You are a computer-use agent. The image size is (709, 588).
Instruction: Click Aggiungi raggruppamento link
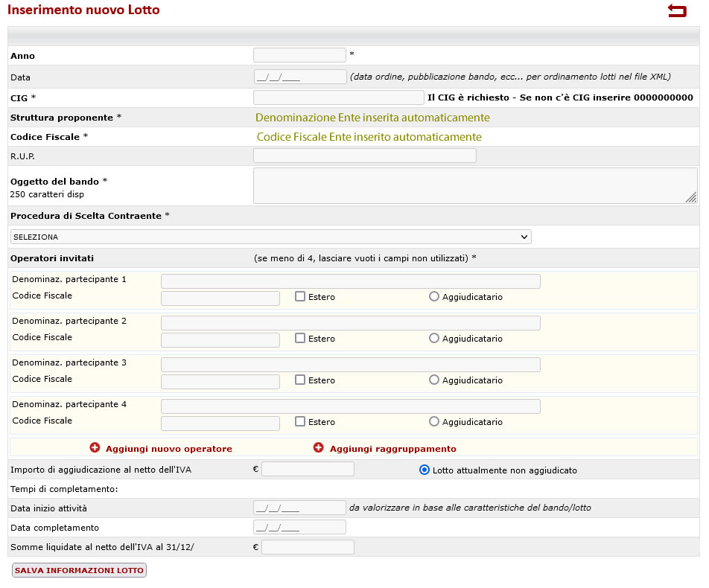[x=392, y=449]
